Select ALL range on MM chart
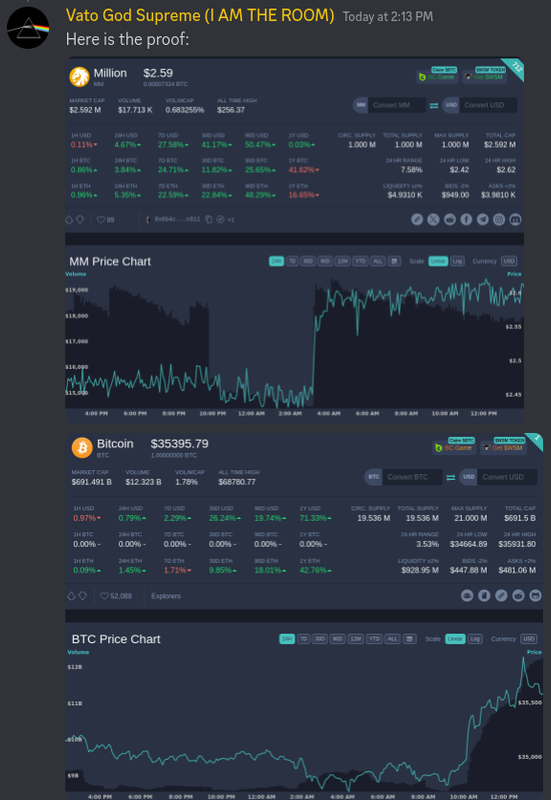 click(x=378, y=261)
